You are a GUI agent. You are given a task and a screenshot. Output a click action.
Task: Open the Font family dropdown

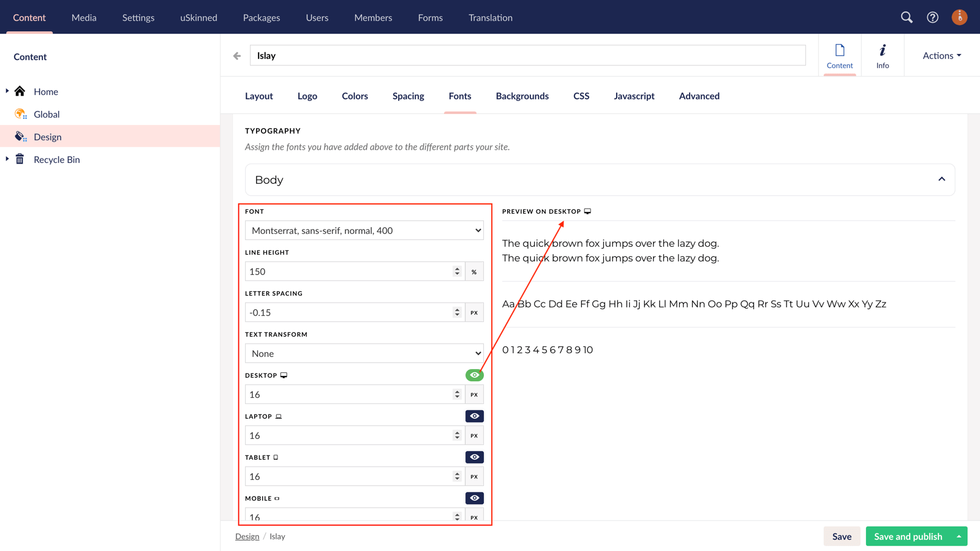point(364,230)
